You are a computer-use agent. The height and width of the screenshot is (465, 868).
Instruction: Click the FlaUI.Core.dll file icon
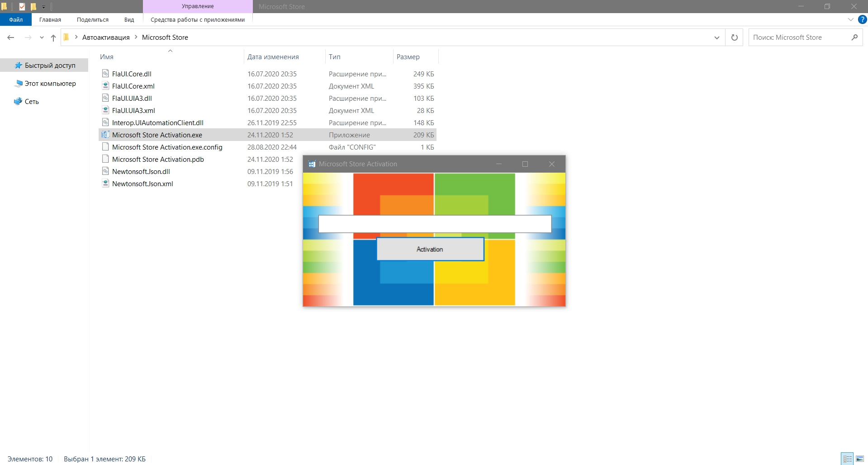(x=105, y=74)
